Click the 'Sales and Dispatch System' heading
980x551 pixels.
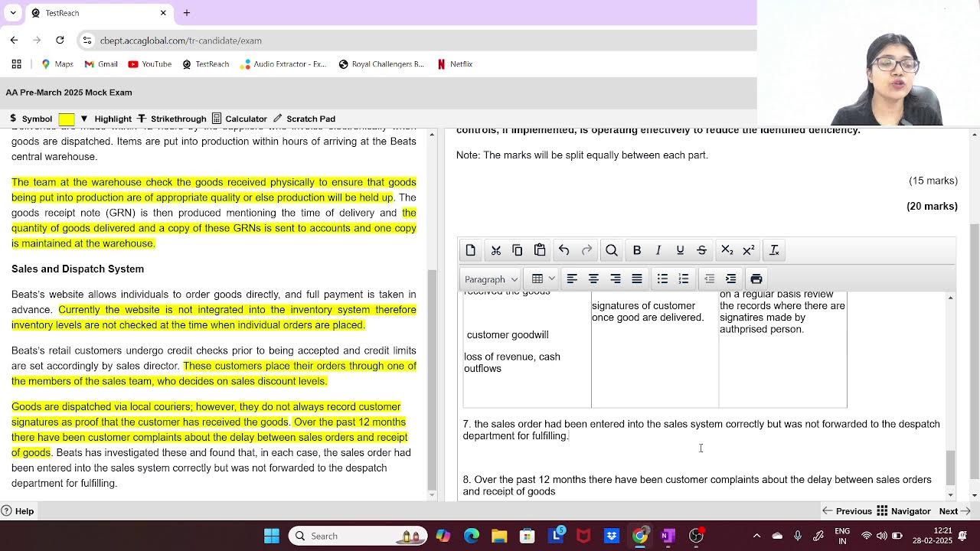click(77, 269)
